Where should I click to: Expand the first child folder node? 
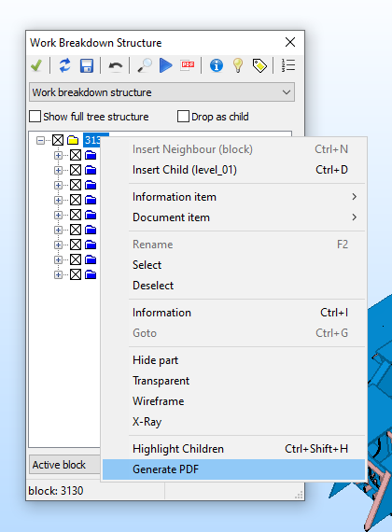pyautogui.click(x=58, y=155)
